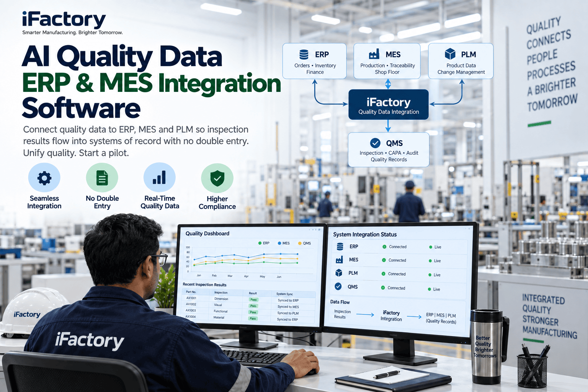The image size is (588, 392).
Task: Click the Pass badge in the AX1001 row
Action: pyautogui.click(x=253, y=300)
